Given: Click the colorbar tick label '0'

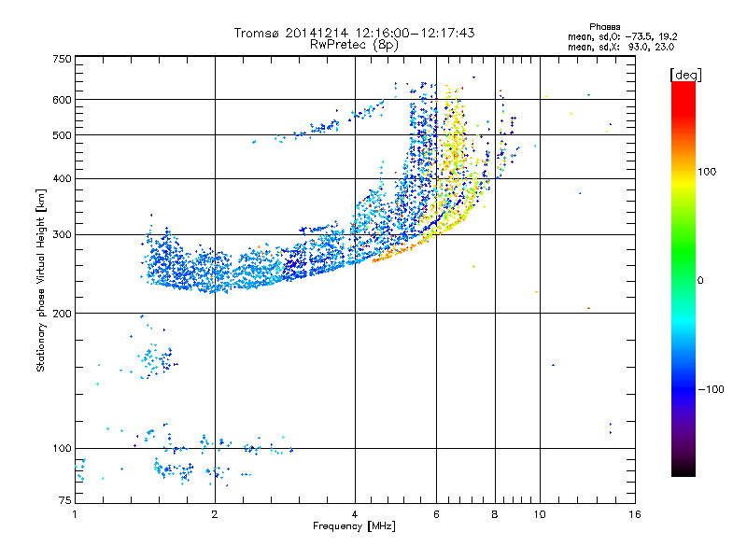Looking at the screenshot, I should [x=700, y=281].
